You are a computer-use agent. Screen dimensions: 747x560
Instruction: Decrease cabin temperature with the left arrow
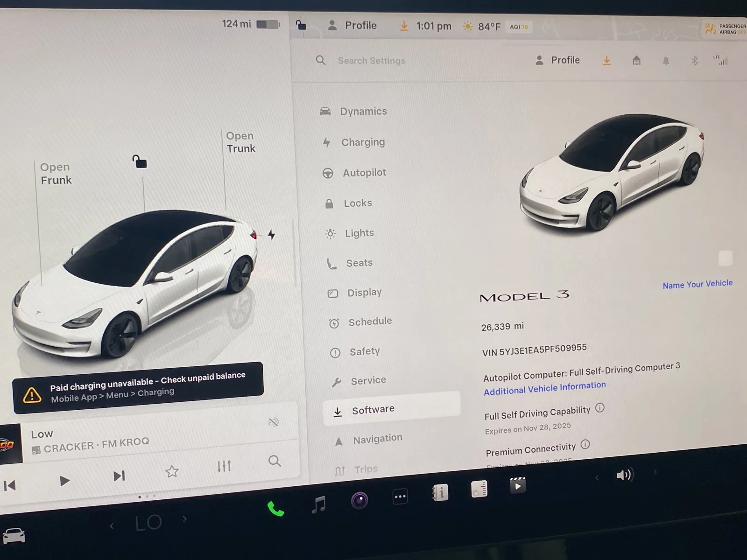coord(112,526)
